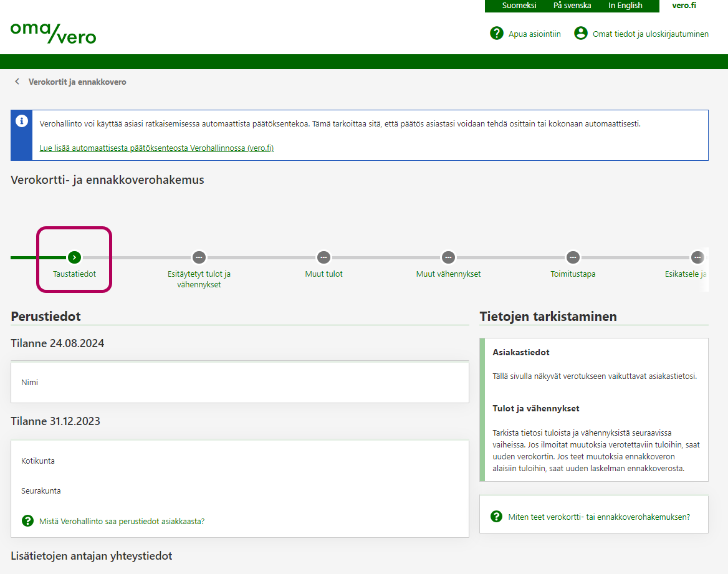Image resolution: width=728 pixels, height=574 pixels.
Task: Select the Esitäytetyt tulot ja vähennykset step
Action: tap(199, 257)
